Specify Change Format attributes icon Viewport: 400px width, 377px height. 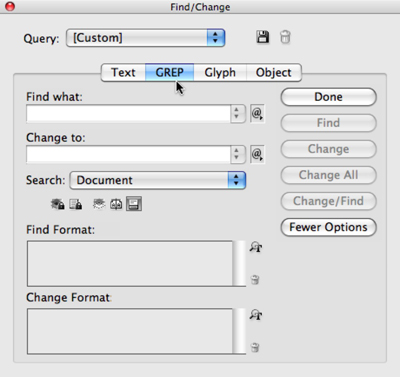[x=256, y=314]
